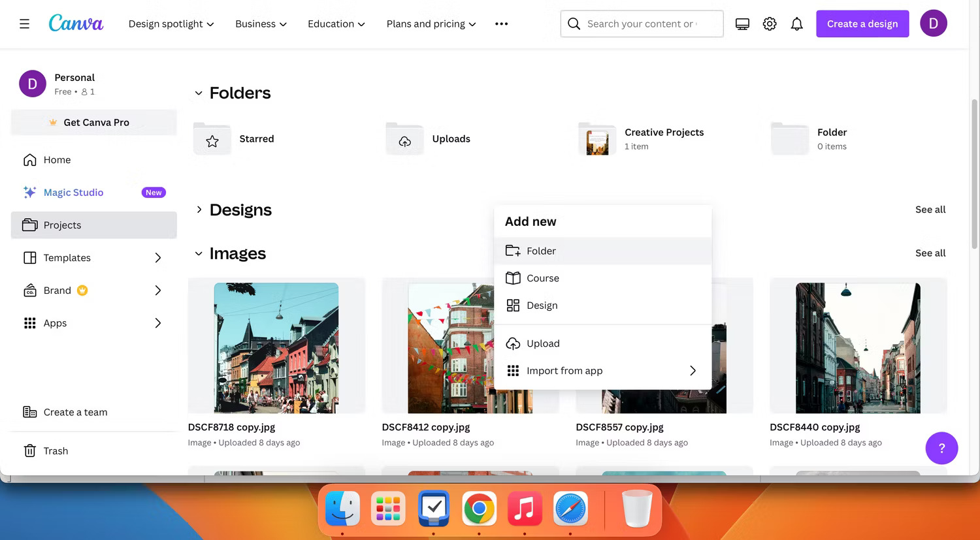Viewport: 980px width, 540px height.
Task: Open Magic Studio from the sidebar
Action: 73,192
